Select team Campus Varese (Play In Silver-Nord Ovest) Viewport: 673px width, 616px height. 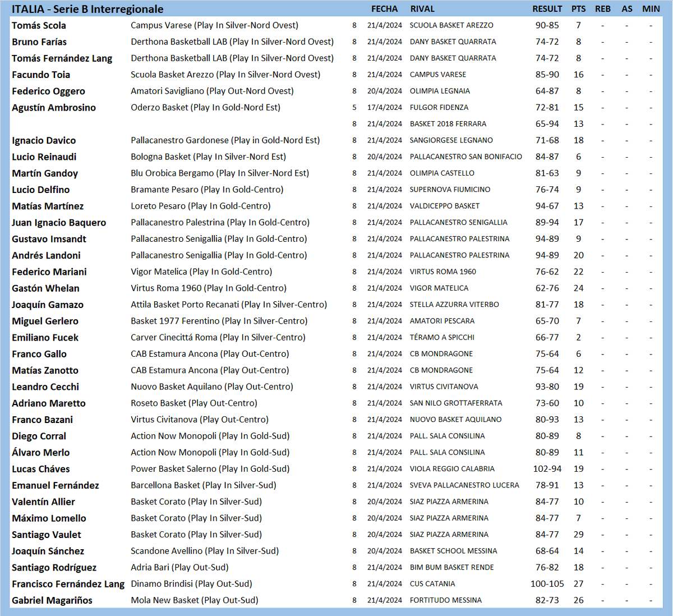coord(214,25)
